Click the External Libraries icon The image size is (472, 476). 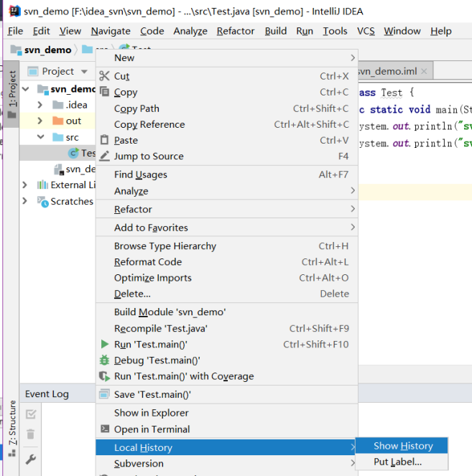(x=42, y=185)
